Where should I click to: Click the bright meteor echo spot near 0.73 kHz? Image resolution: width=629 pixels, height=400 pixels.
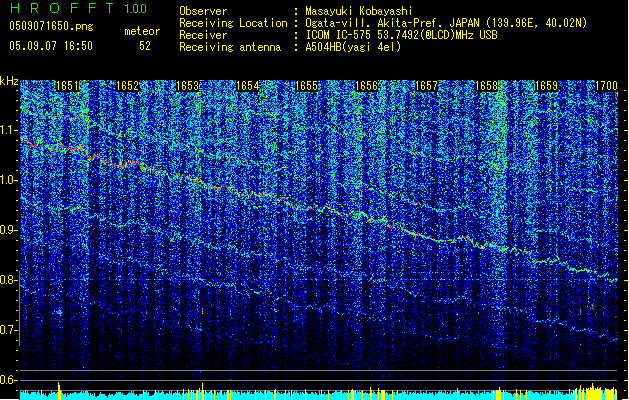click(x=59, y=312)
